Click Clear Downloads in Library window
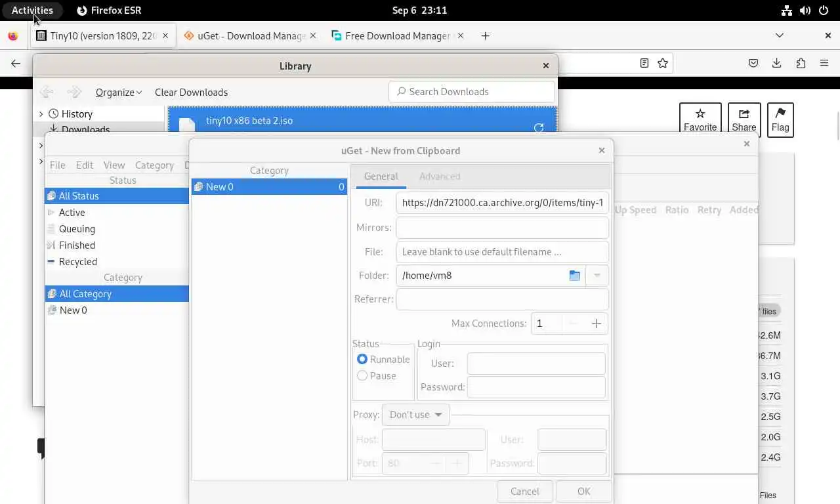This screenshot has width=840, height=504. click(191, 93)
